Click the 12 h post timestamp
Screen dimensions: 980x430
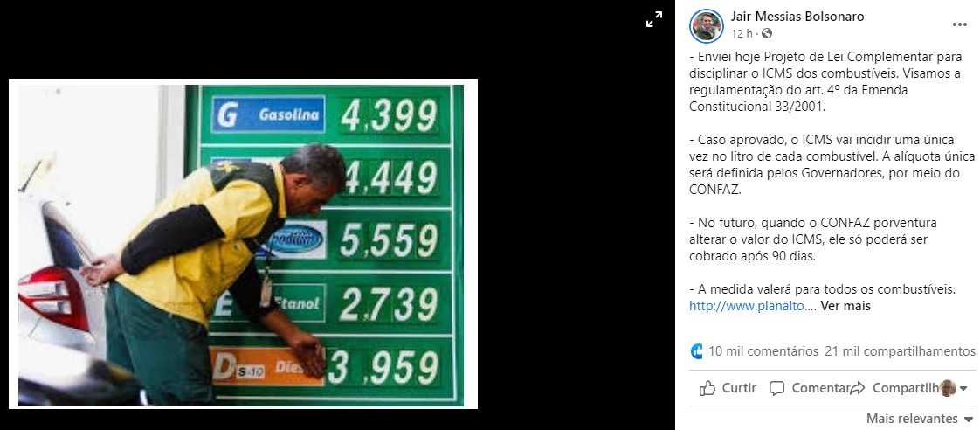742,34
